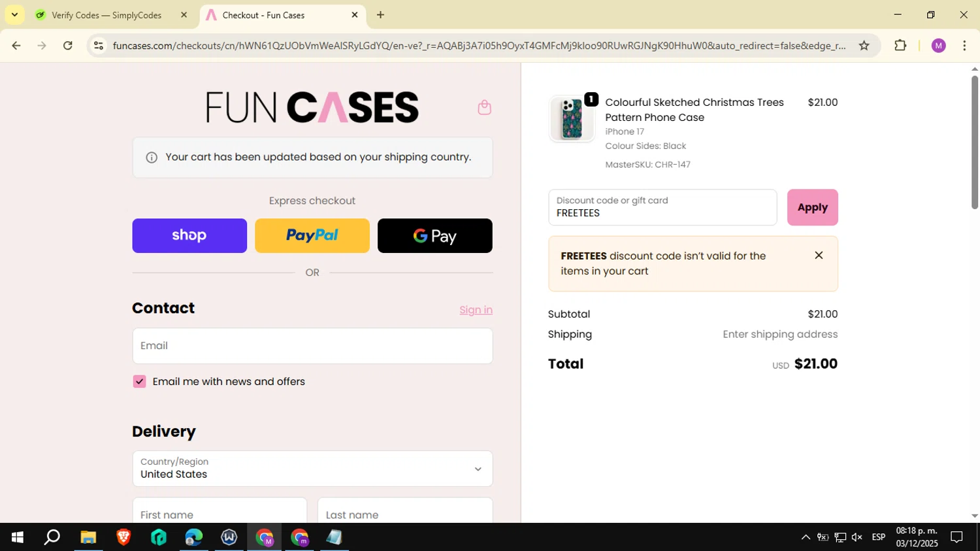
Task: Apply the discount code
Action: pos(812,207)
